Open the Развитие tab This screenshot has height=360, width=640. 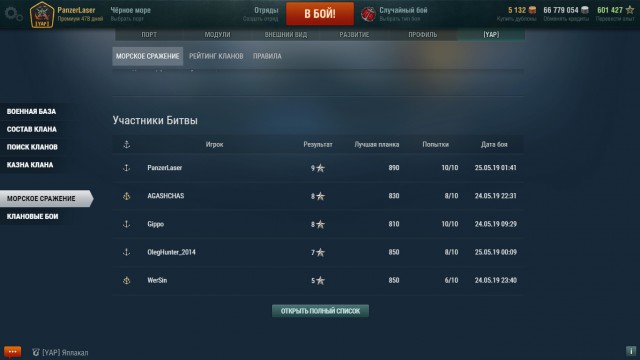[x=354, y=35]
